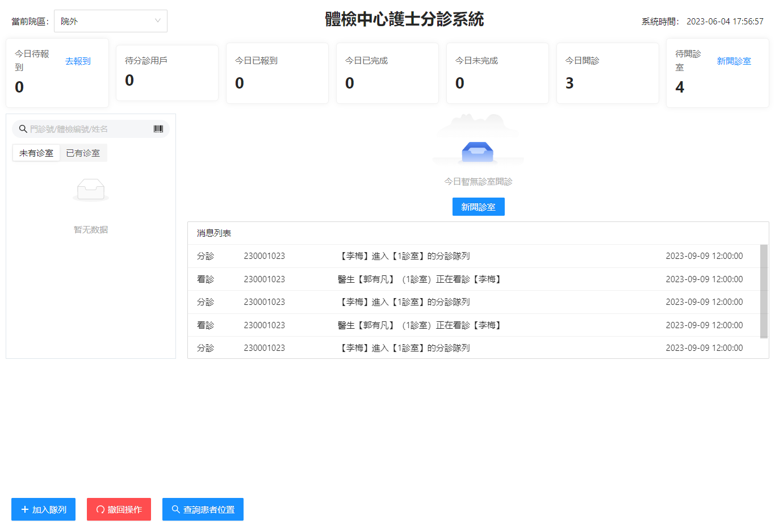Viewport: 775px width, 532px height.
Task: Select the 今日已完成 statistic card
Action: 387,73
